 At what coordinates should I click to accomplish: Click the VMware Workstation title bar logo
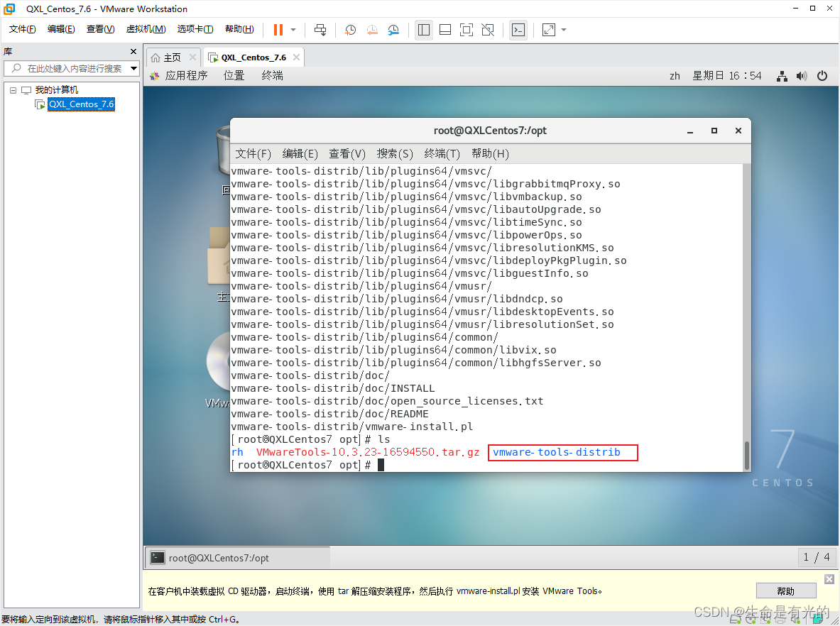[x=9, y=9]
